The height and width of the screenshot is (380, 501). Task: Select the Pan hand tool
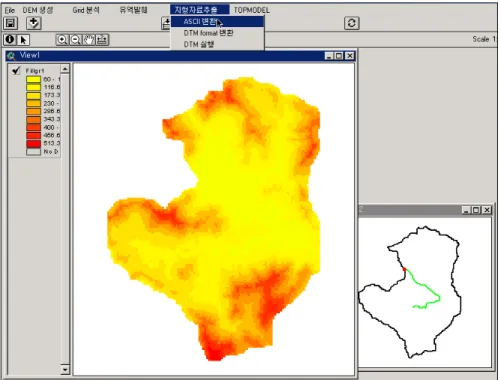(x=89, y=40)
